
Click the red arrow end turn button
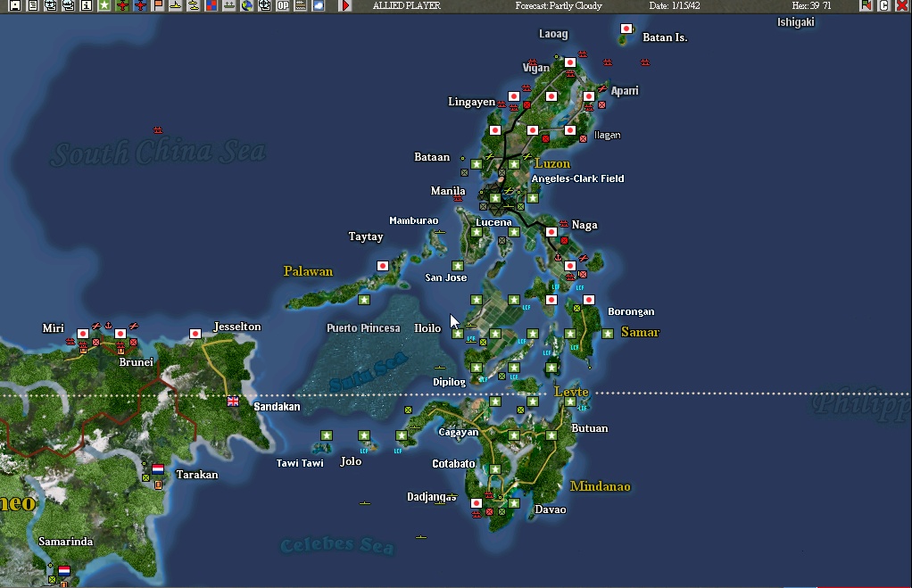point(345,5)
